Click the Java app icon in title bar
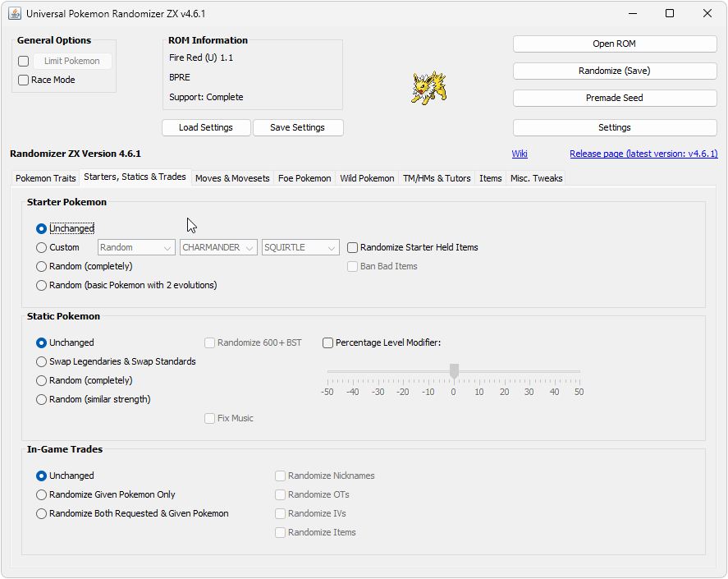 (15, 14)
